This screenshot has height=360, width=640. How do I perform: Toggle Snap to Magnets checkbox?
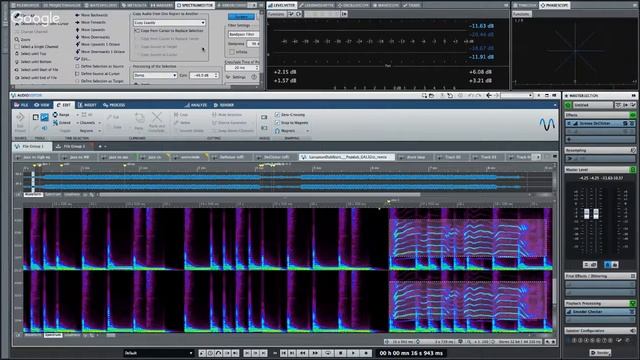coord(277,122)
